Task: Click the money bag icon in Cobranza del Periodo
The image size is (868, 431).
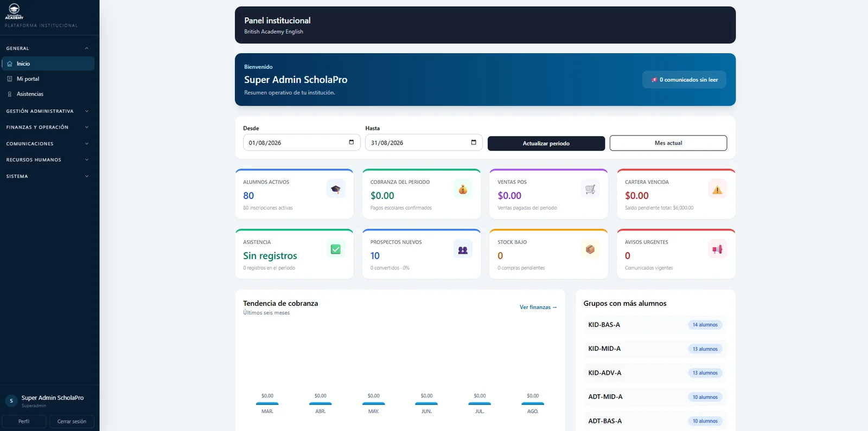Action: click(463, 189)
